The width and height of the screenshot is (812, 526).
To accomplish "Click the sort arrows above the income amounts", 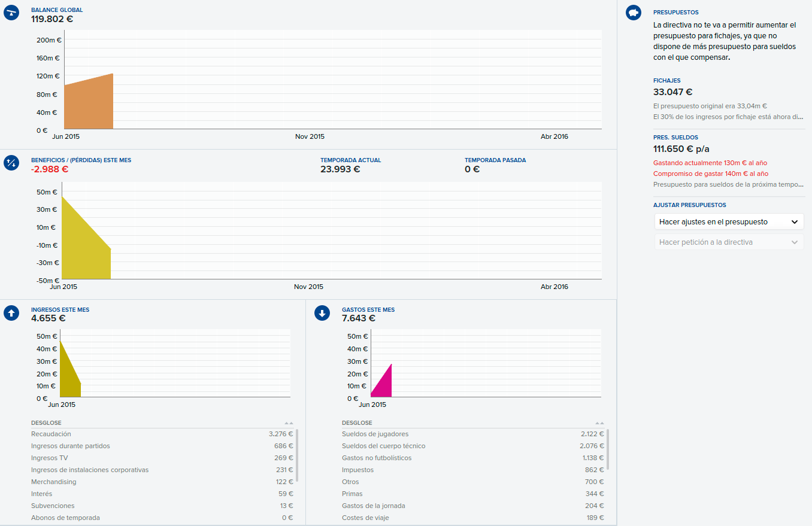I will 289,423.
